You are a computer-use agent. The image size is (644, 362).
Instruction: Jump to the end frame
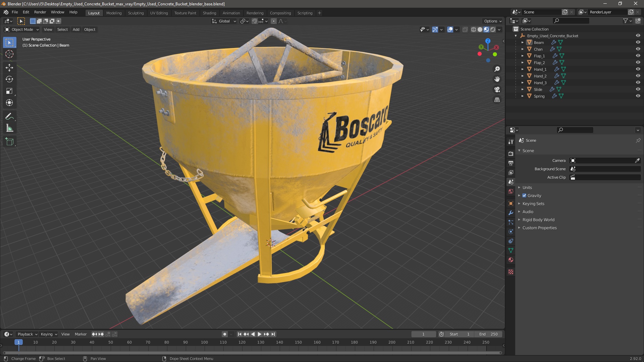tap(273, 334)
